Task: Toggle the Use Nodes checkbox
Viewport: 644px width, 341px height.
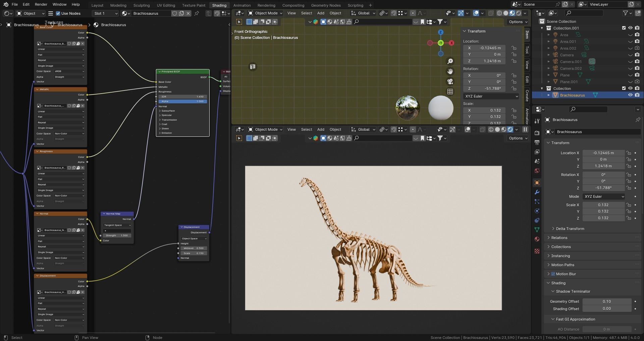Action: pos(58,13)
